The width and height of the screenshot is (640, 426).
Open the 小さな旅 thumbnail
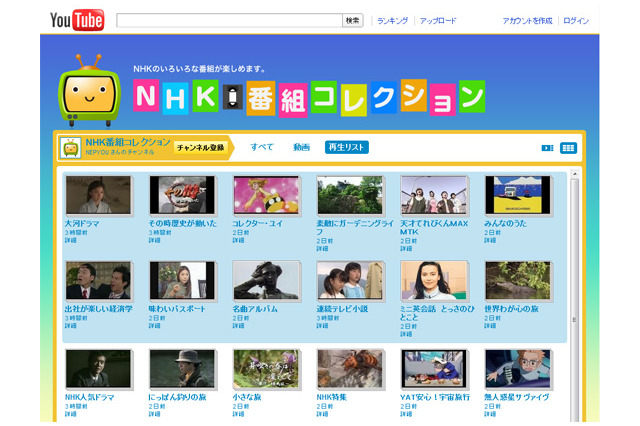266,368
